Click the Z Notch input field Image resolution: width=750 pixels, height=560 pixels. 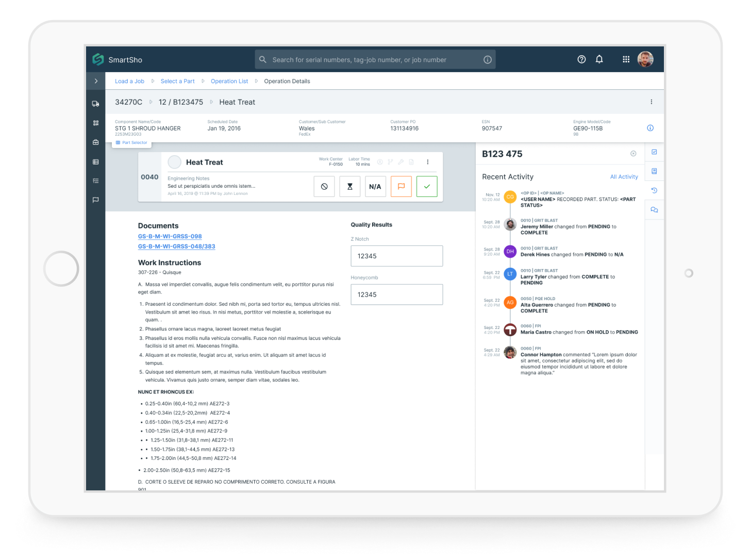(x=396, y=256)
